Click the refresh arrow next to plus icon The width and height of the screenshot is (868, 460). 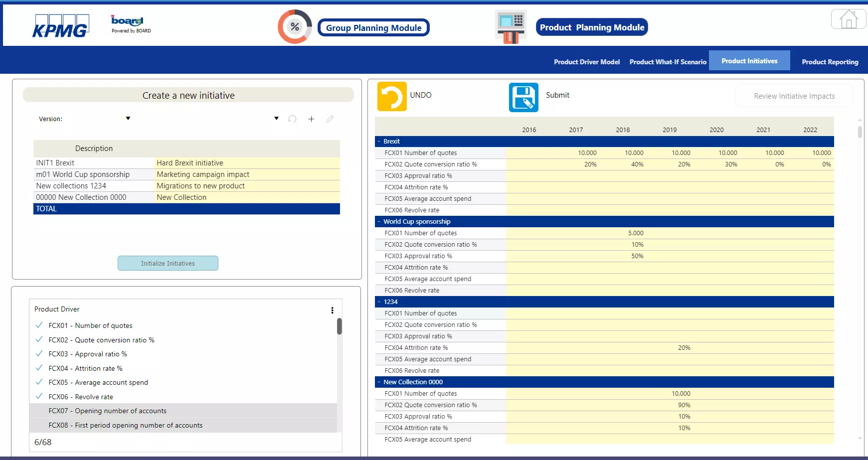[293, 119]
